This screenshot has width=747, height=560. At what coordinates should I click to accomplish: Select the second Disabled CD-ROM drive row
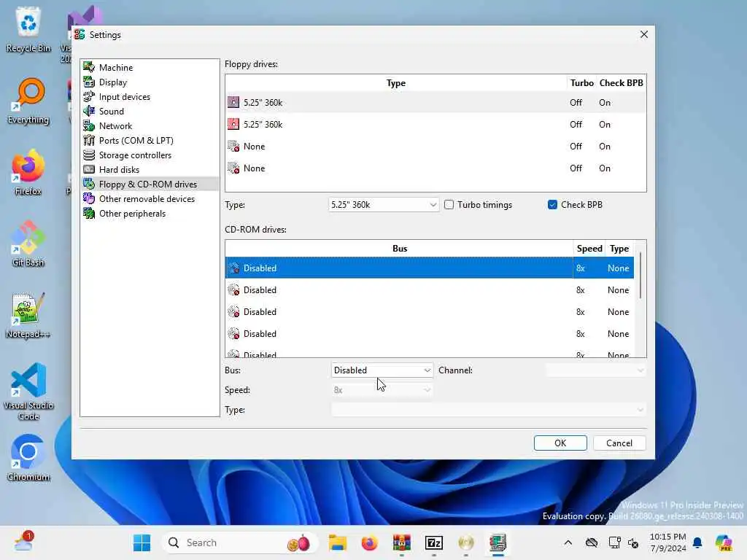pos(429,290)
